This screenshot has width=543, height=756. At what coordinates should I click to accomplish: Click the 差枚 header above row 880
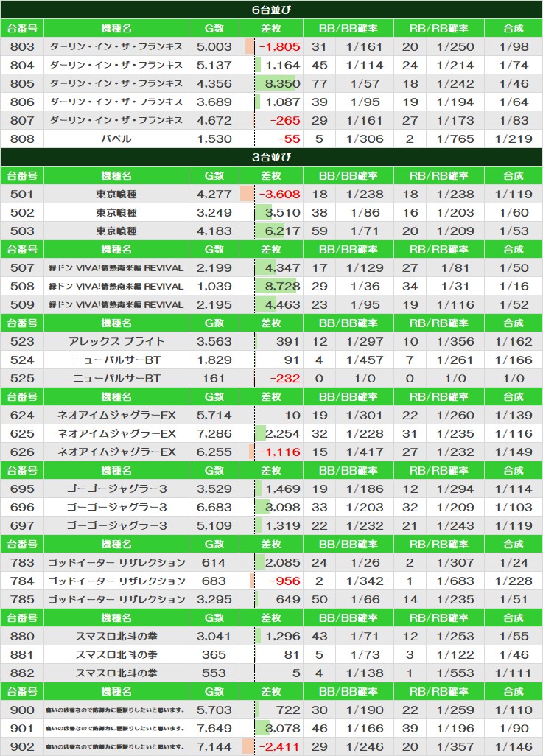271,617
